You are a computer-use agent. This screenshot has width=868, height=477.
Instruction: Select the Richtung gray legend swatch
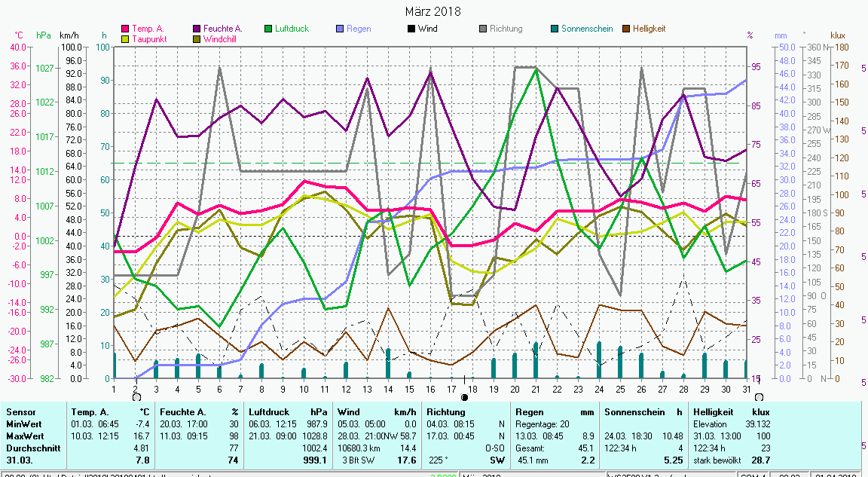[483, 29]
